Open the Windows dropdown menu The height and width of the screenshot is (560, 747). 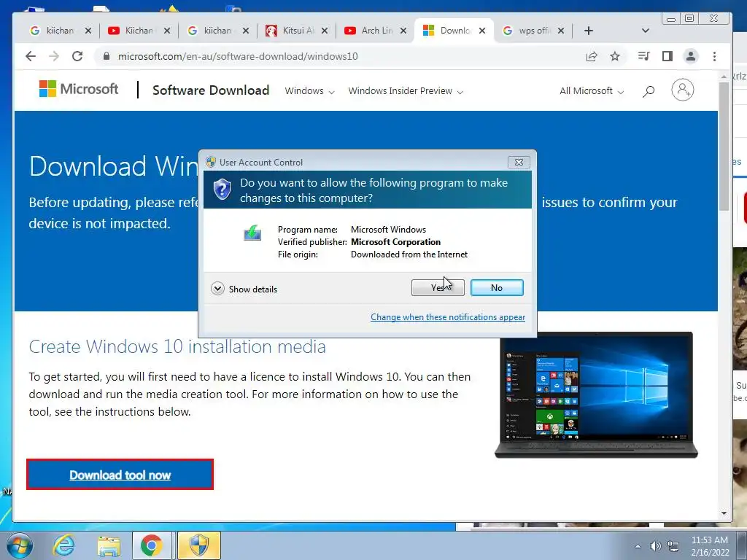[309, 91]
